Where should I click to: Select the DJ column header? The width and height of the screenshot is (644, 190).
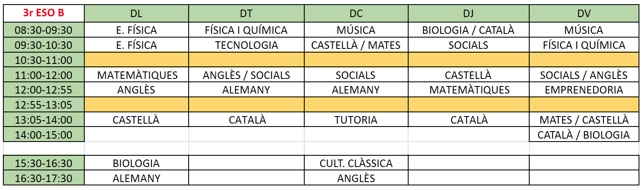(x=468, y=13)
